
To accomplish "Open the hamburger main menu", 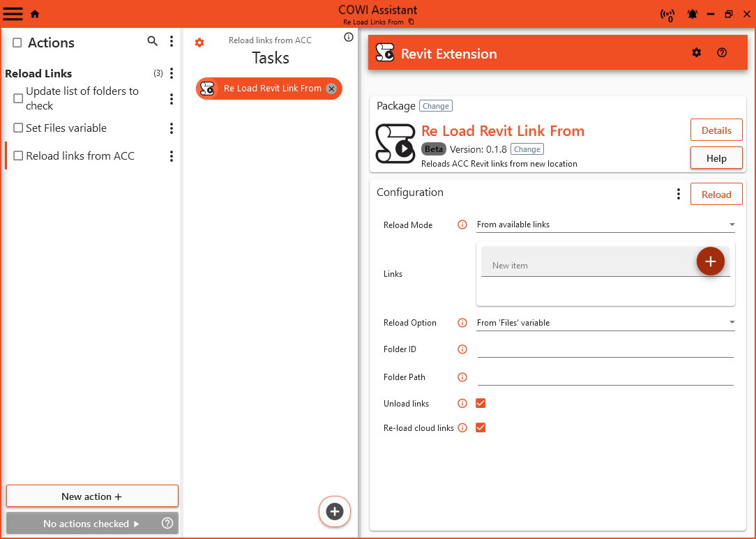I will [x=13, y=14].
